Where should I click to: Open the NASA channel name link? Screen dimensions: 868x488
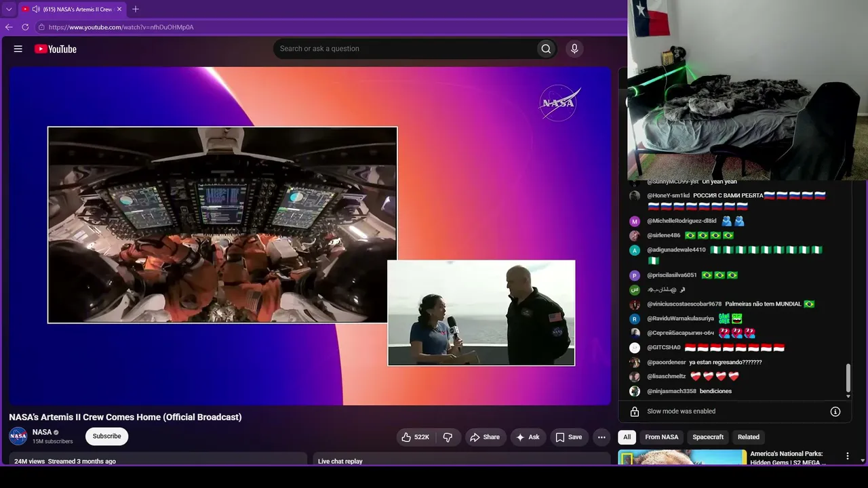click(x=42, y=432)
